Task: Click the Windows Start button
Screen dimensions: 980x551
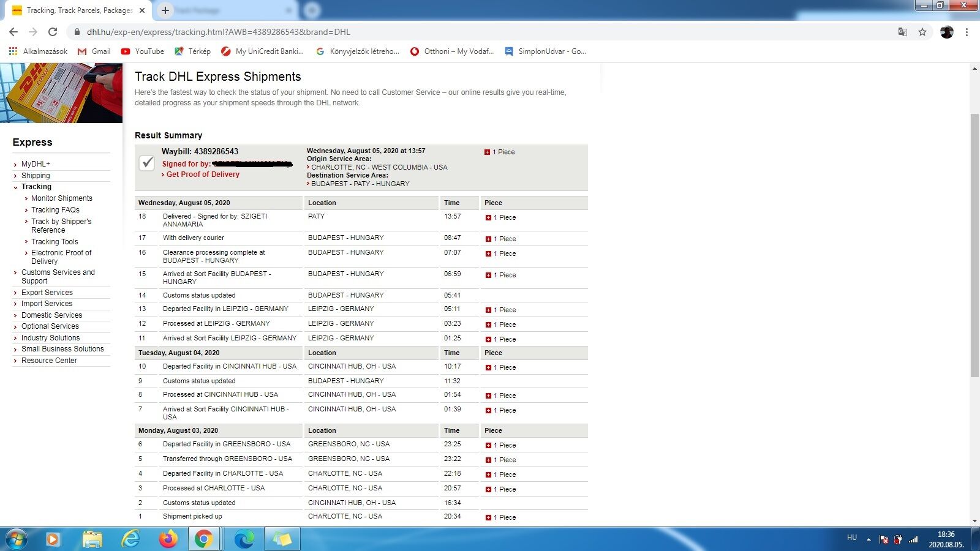Action: point(17,539)
